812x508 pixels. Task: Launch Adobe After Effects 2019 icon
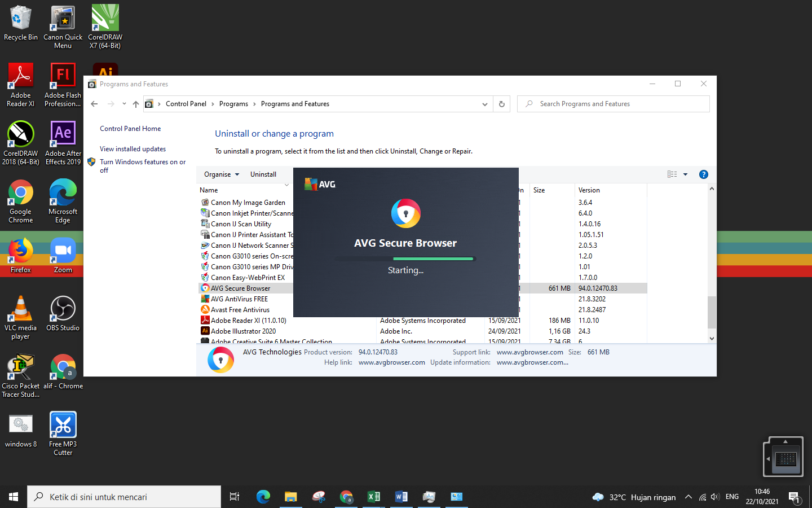pyautogui.click(x=63, y=143)
